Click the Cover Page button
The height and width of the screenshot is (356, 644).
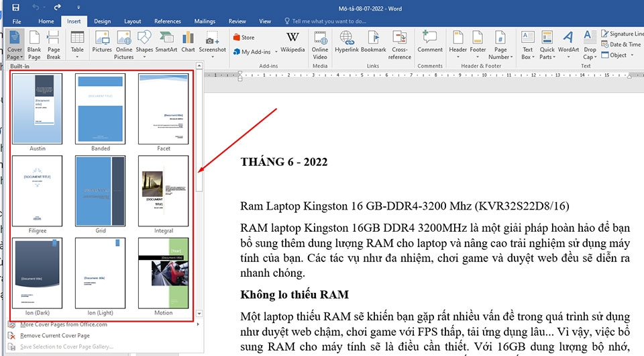tap(15, 45)
